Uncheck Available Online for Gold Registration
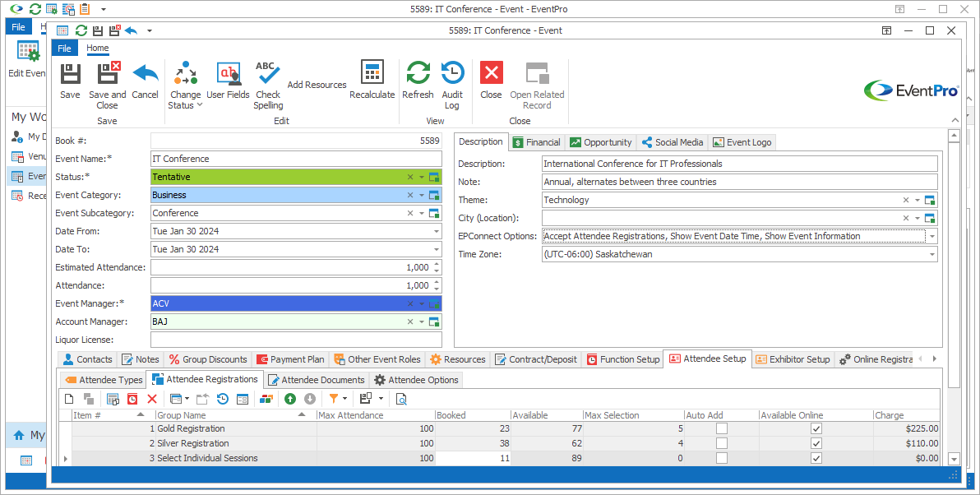Viewport: 980px width, 495px height. tap(816, 428)
